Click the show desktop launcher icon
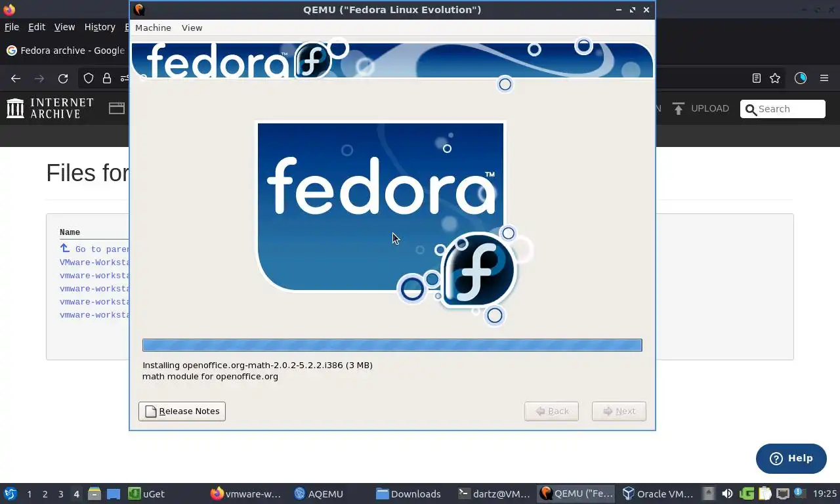Viewport: 840px width, 504px height. click(x=114, y=493)
